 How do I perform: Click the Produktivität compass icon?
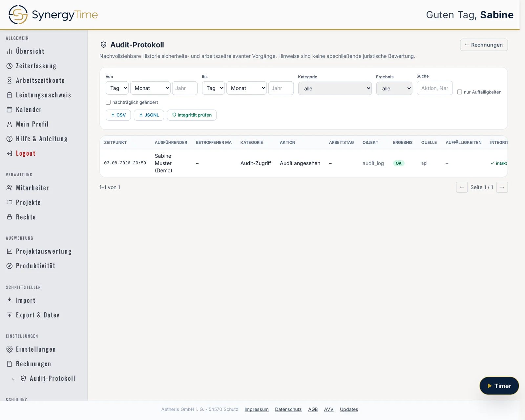[x=10, y=266]
